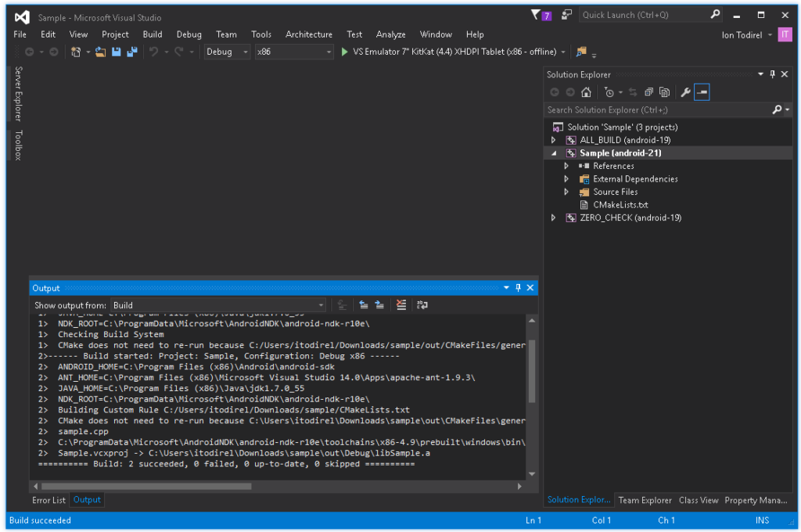
Task: Toggle Preview Selected Items in Solution Explorer
Action: [x=702, y=92]
